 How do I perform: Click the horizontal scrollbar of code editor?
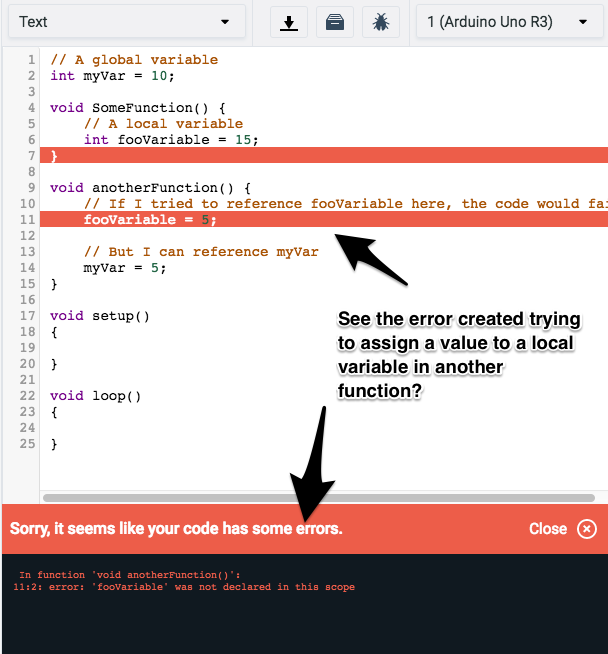coord(319,498)
